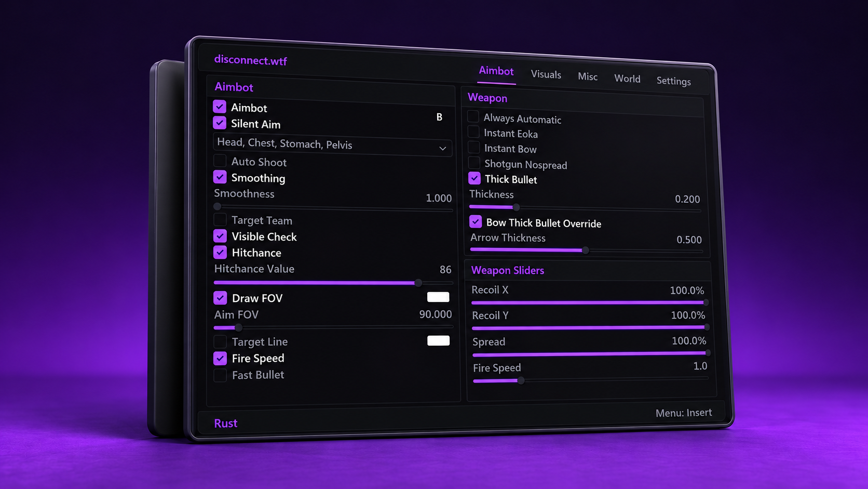Click the Aim FOV slider handle
The image size is (868, 489).
point(238,327)
